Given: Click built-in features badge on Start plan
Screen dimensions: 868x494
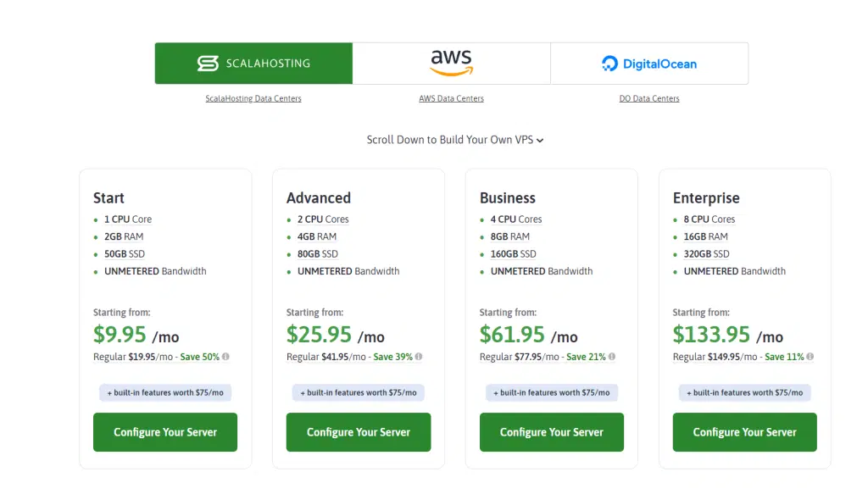Looking at the screenshot, I should point(165,393).
